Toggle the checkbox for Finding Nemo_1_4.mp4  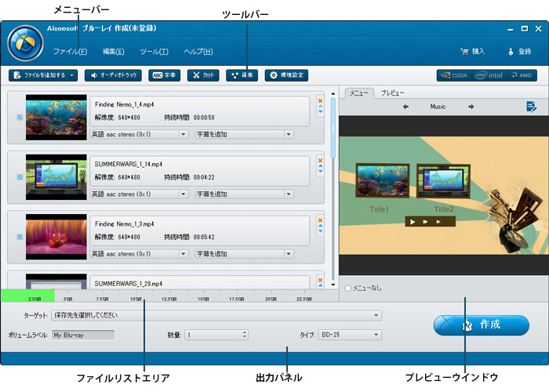20,118
